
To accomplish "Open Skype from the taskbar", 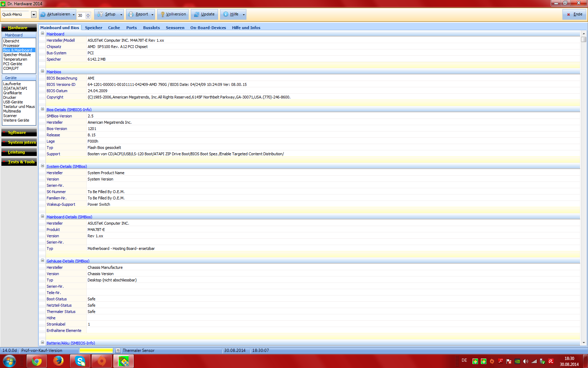I will 80,361.
